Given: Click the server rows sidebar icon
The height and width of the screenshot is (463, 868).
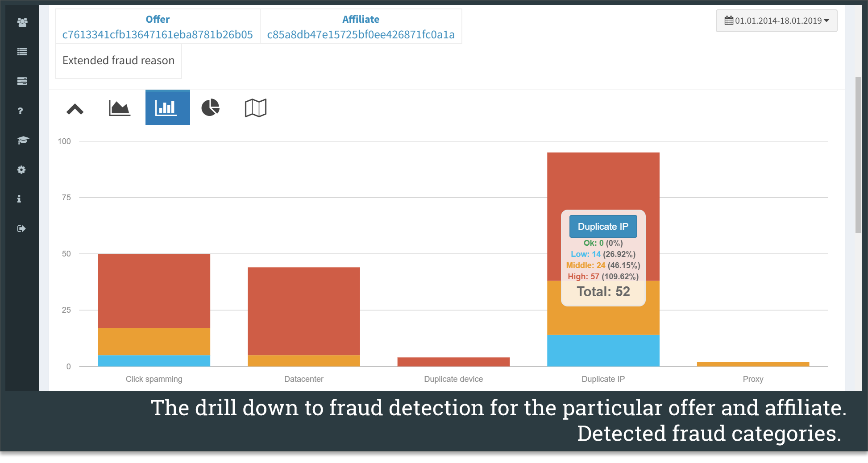Looking at the screenshot, I should [x=22, y=81].
